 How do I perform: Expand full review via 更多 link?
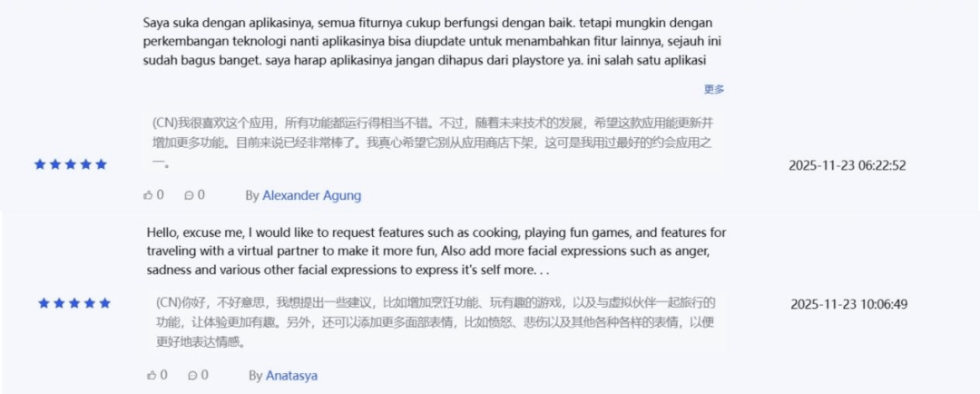pyautogui.click(x=714, y=89)
